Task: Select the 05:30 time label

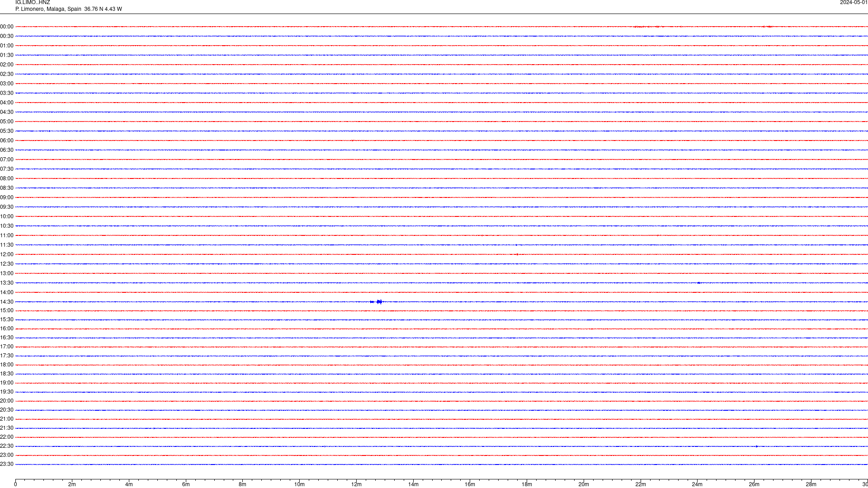Action: coord(7,131)
